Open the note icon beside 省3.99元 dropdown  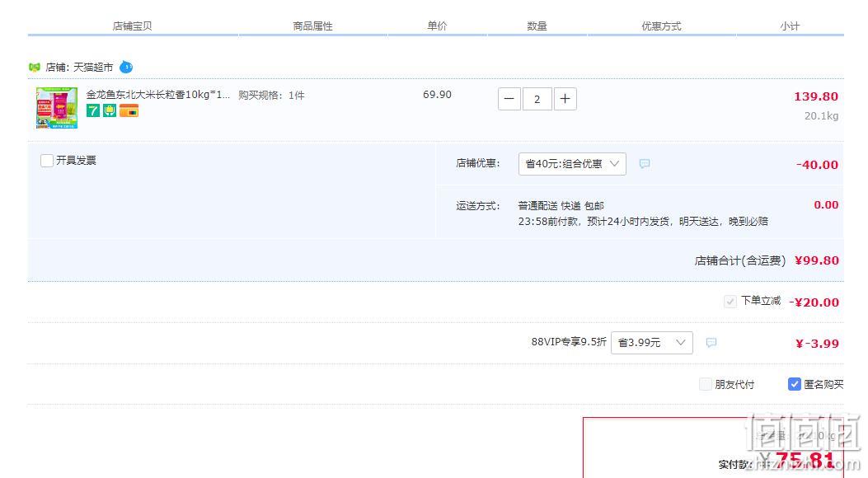(711, 343)
